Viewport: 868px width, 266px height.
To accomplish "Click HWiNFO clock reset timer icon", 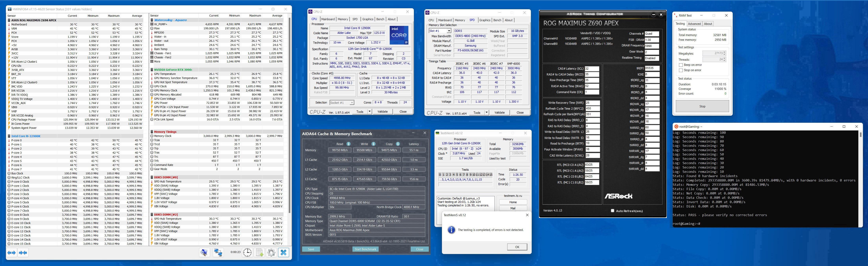I will pos(247,252).
